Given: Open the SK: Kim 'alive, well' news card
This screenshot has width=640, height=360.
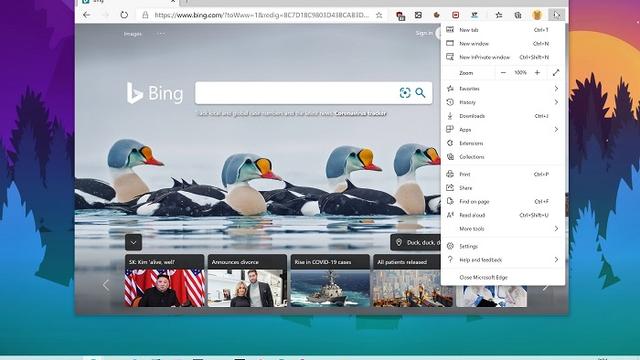Looking at the screenshot, I should [x=164, y=281].
